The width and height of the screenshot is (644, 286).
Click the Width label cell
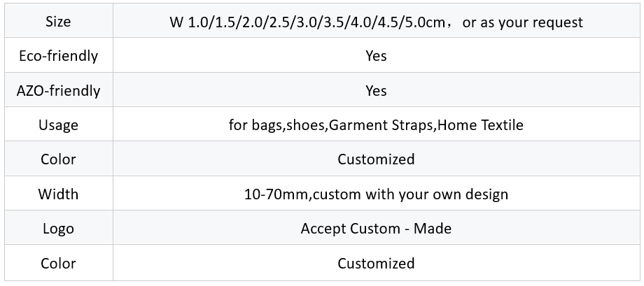(59, 193)
